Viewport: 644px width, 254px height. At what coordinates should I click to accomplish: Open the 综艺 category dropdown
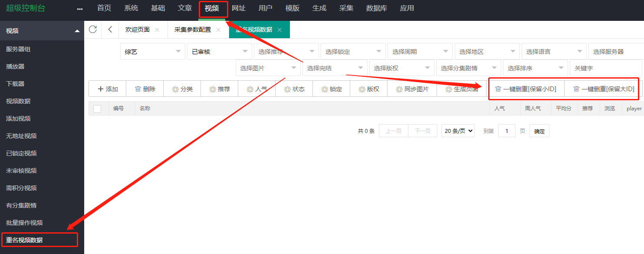coord(152,52)
